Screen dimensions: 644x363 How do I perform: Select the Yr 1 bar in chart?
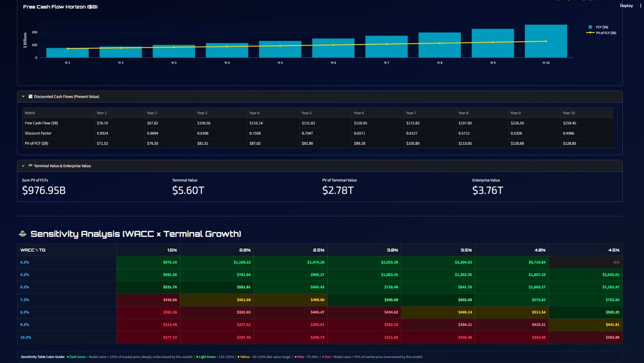[x=68, y=53]
